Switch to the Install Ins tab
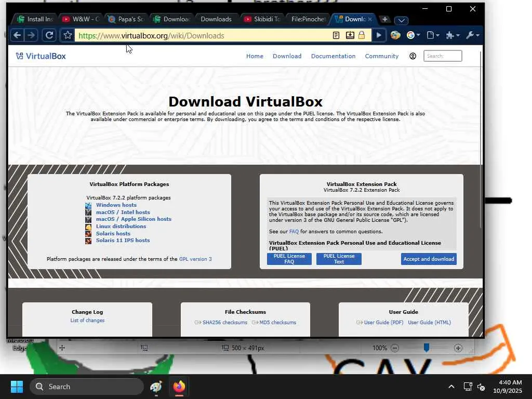The width and height of the screenshot is (532, 399). click(x=35, y=19)
